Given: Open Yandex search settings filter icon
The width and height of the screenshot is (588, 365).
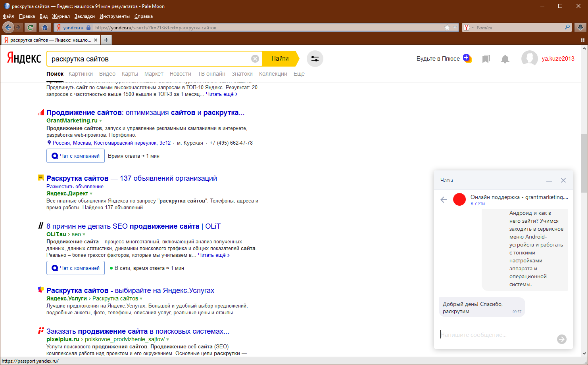Looking at the screenshot, I should [x=315, y=59].
